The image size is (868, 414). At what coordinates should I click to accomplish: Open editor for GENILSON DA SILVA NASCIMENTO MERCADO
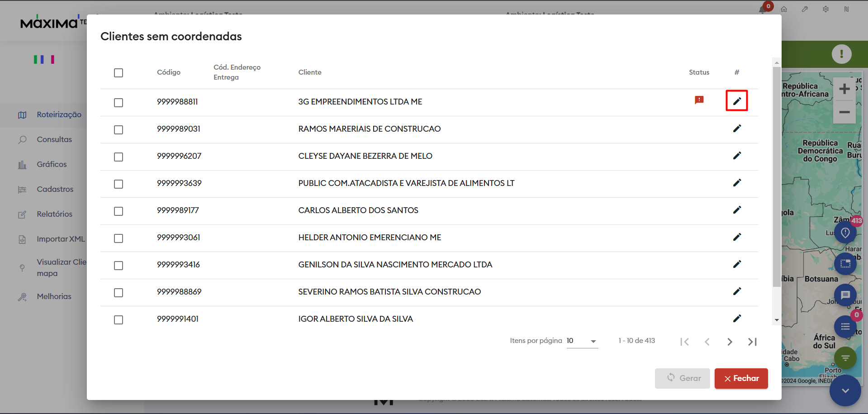(x=737, y=264)
